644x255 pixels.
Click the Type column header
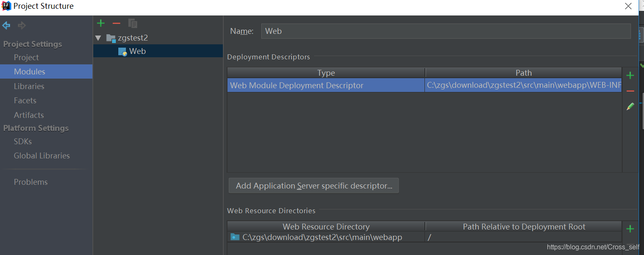326,73
